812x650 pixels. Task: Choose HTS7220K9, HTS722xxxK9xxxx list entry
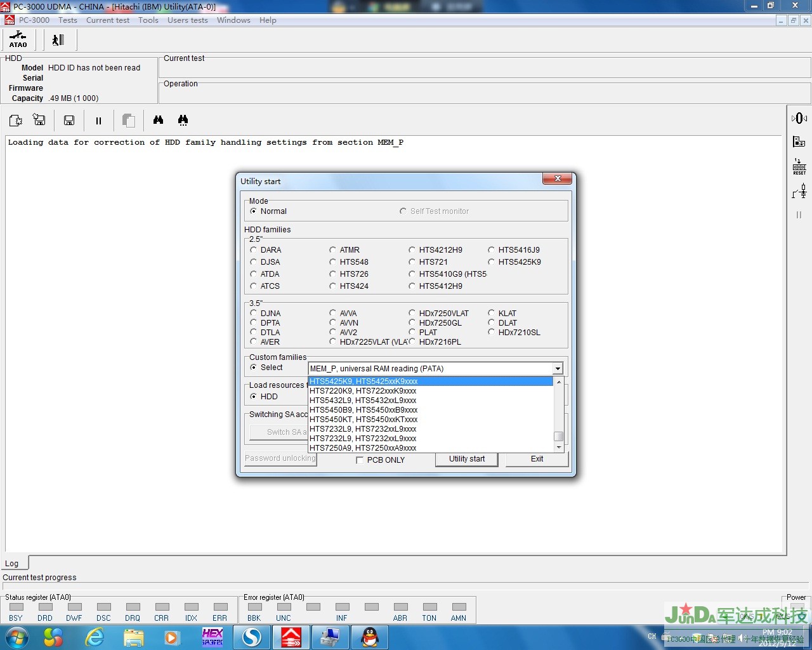click(431, 391)
